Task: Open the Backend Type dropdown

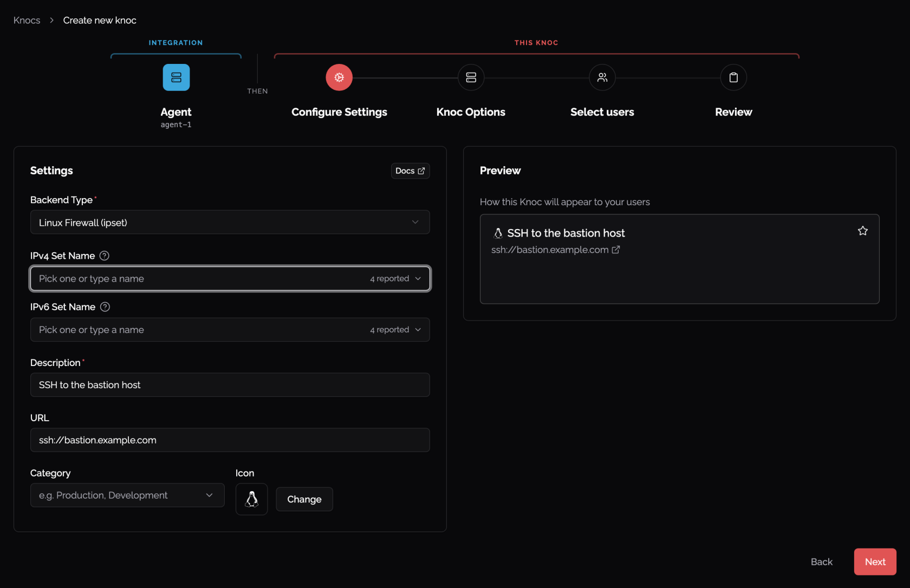Action: click(230, 222)
